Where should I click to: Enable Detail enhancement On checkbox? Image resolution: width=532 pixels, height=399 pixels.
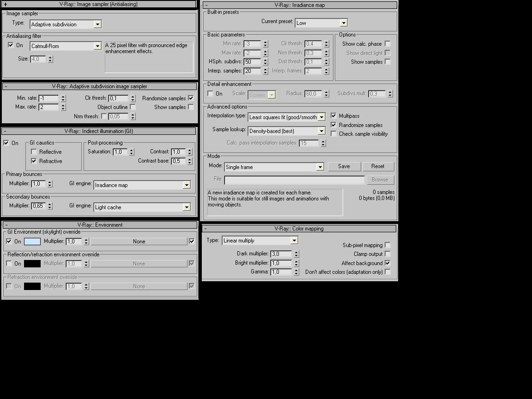pyautogui.click(x=211, y=93)
